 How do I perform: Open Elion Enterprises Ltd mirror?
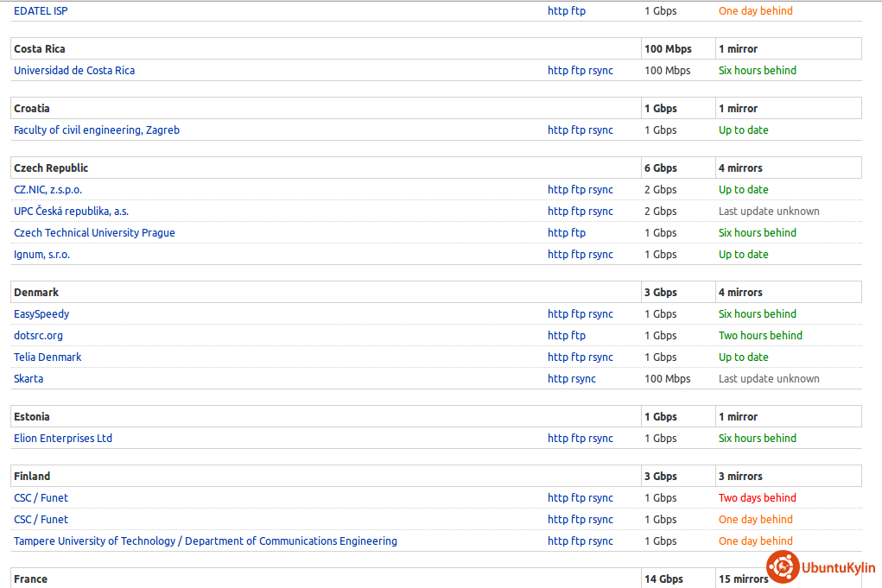[63, 439]
